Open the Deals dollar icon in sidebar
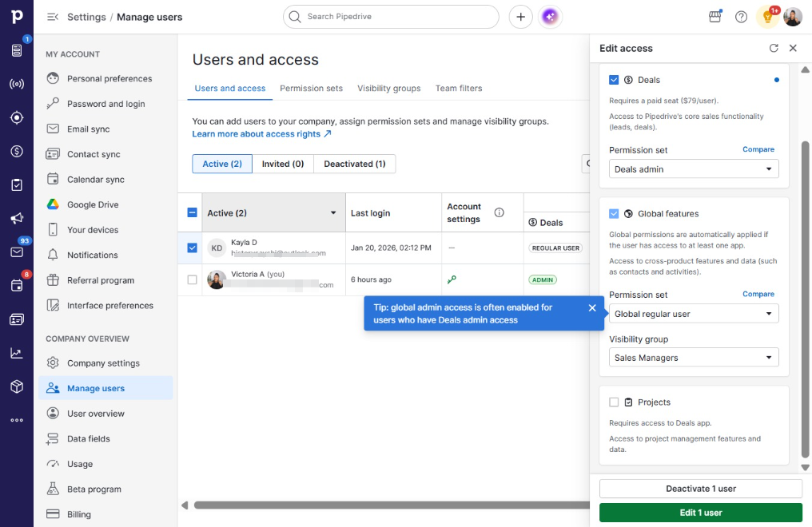Screen dimensions: 812x527 pyautogui.click(x=17, y=151)
